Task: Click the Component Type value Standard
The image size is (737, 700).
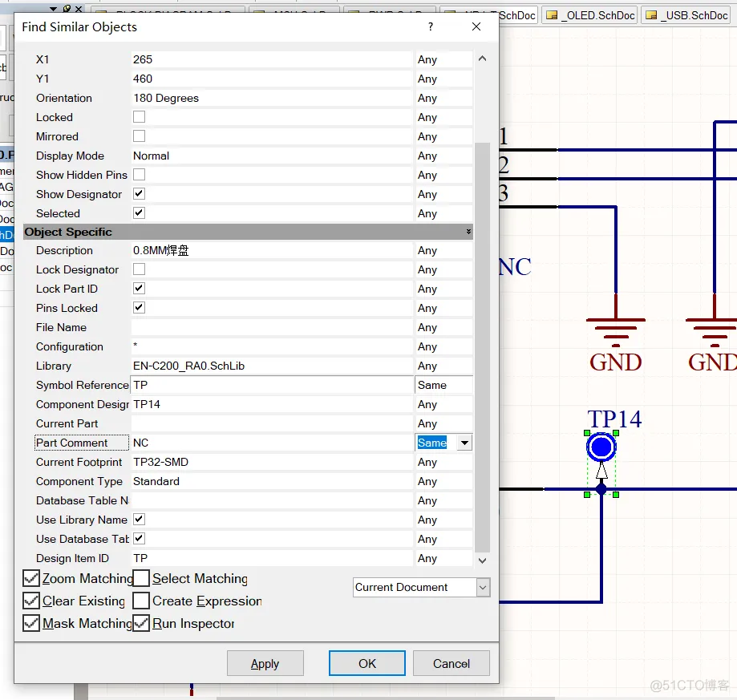Action: coord(272,482)
